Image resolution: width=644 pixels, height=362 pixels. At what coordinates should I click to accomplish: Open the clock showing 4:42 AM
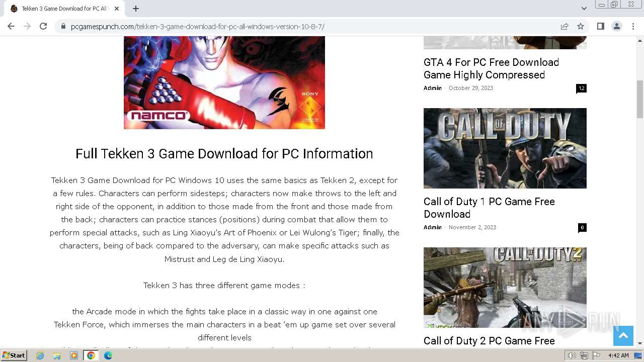[x=618, y=355]
